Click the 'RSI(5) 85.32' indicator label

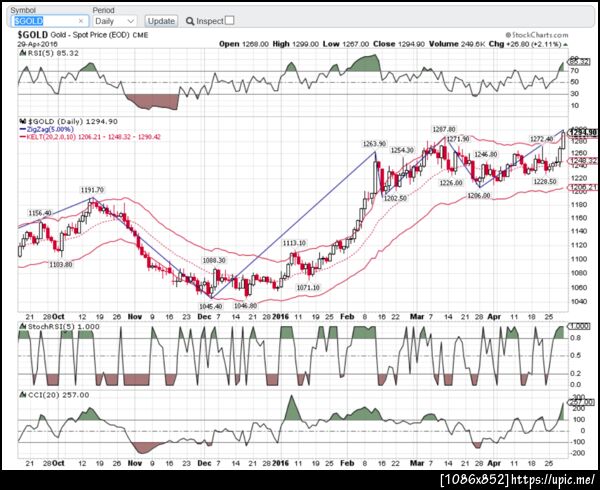coord(53,53)
